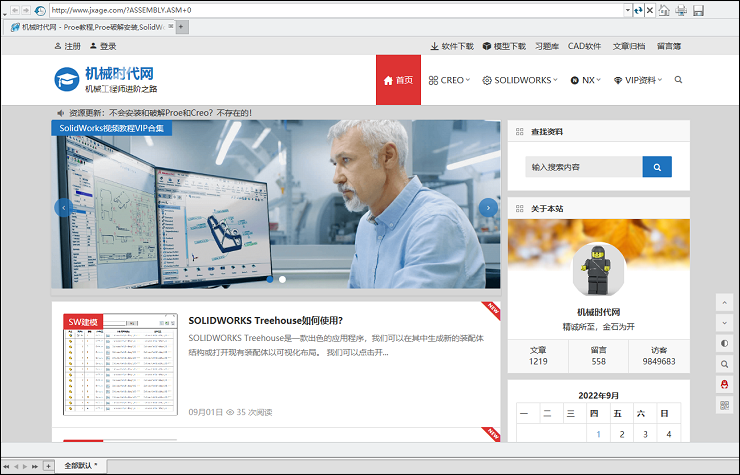Click the print page icon
Screen dimensions: 740x475
(x=681, y=10)
